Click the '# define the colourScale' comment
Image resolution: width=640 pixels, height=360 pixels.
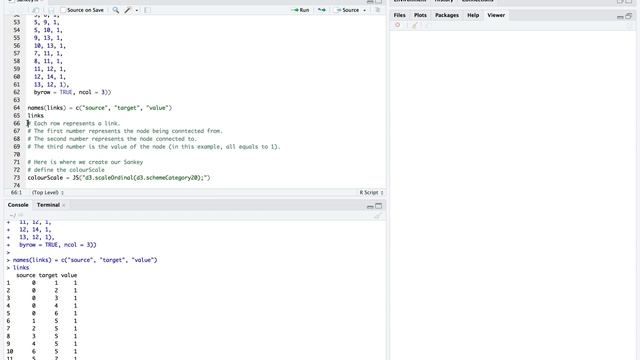pyautogui.click(x=66, y=170)
